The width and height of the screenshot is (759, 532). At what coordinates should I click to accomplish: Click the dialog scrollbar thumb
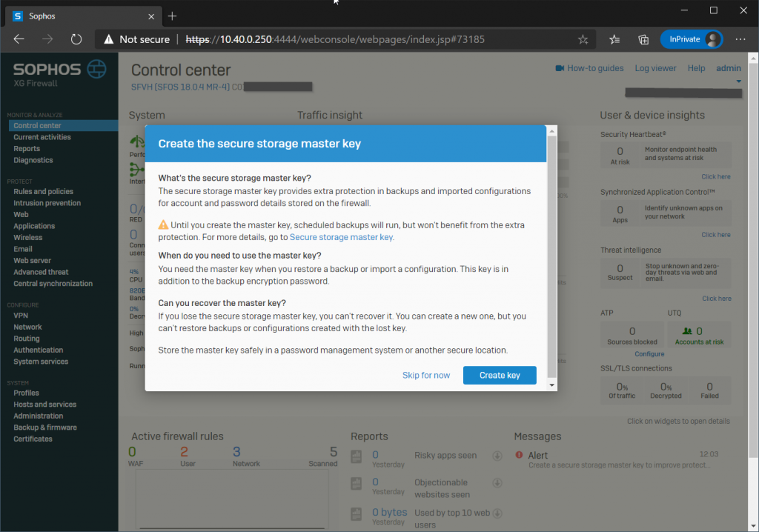[x=551, y=256]
